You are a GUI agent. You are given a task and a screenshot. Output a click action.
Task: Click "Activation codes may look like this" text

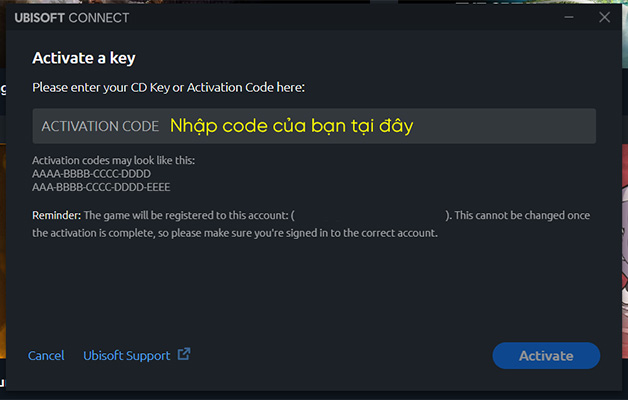[x=112, y=161]
